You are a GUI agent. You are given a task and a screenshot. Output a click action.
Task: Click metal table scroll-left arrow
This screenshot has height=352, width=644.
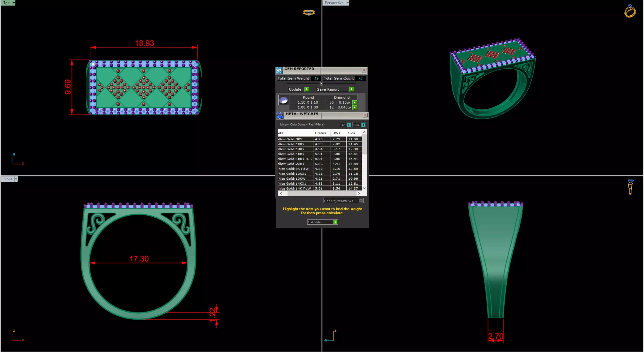[281, 193]
